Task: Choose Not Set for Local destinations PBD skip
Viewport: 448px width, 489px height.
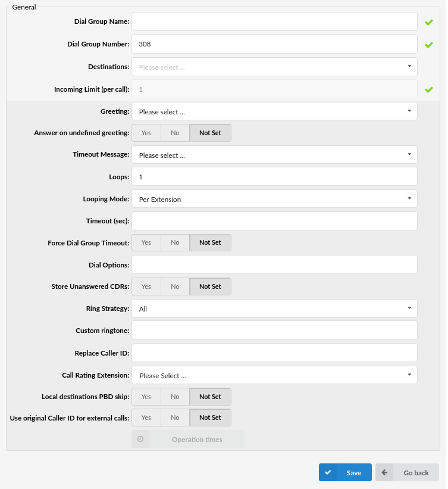Action: [x=210, y=397]
